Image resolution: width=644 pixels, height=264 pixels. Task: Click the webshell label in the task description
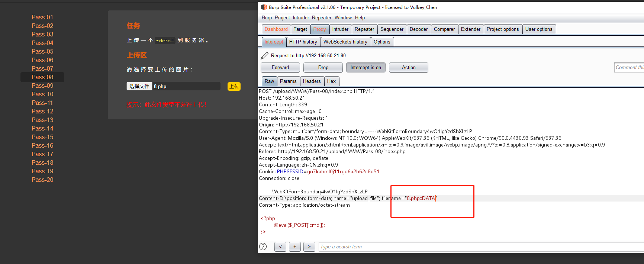point(165,41)
